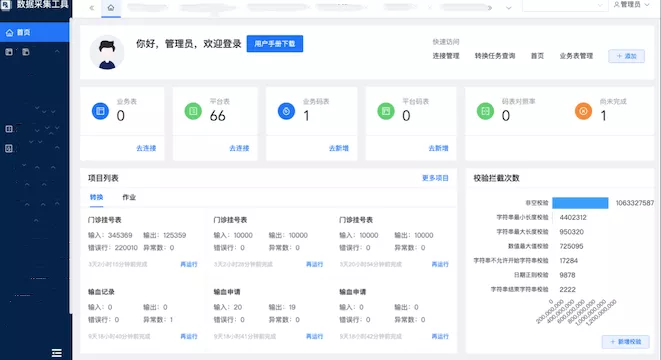The width and height of the screenshot is (661, 360).
Task: Click 去新增 under the 业务码表 card
Action: [x=339, y=148]
